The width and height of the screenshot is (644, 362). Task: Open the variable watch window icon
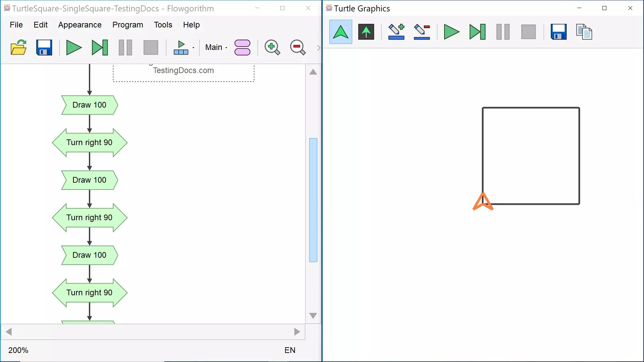click(x=243, y=47)
